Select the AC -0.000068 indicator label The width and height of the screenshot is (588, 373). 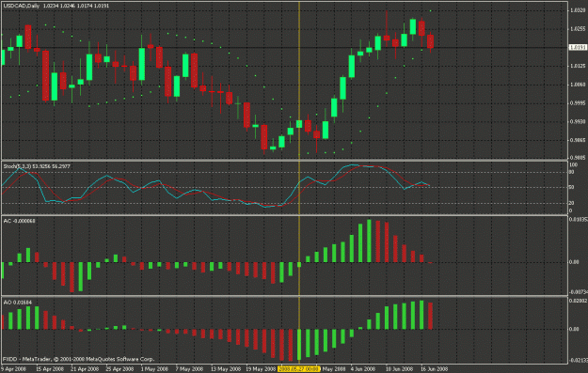19,221
